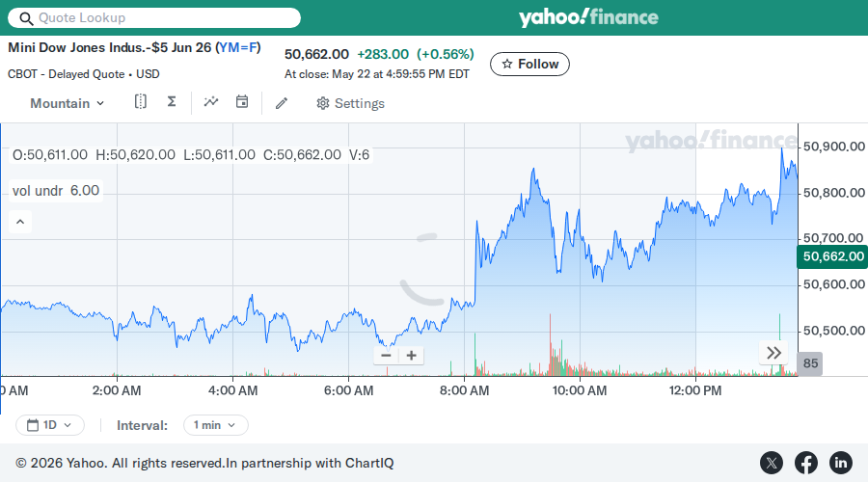Zoom in chart with plus button
The height and width of the screenshot is (482, 868).
coord(411,356)
